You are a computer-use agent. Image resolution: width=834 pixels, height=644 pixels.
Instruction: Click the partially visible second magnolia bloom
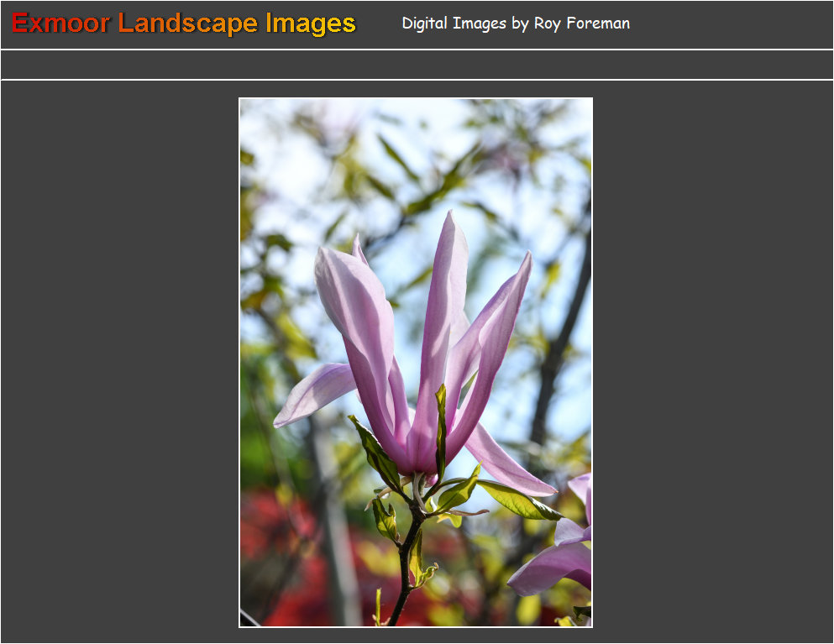coord(559,554)
